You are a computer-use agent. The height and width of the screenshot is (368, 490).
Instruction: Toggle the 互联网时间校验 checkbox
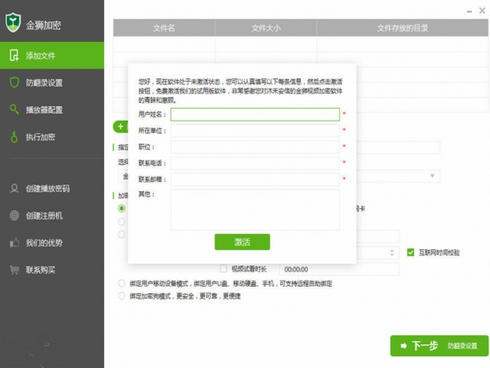click(x=411, y=252)
